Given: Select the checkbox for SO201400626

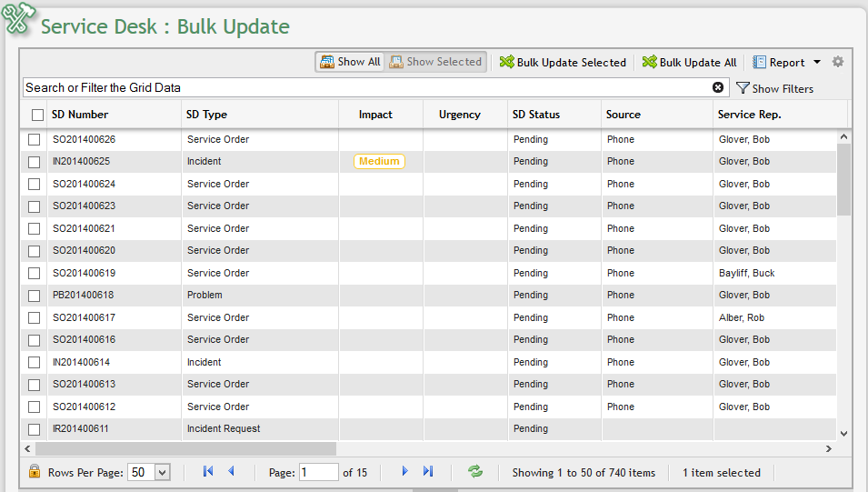Looking at the screenshot, I should [34, 140].
